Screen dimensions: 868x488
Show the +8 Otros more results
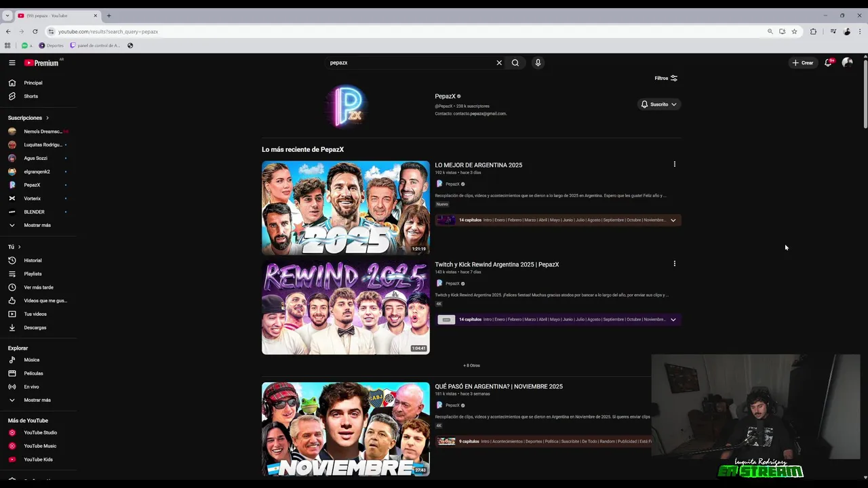click(x=471, y=365)
